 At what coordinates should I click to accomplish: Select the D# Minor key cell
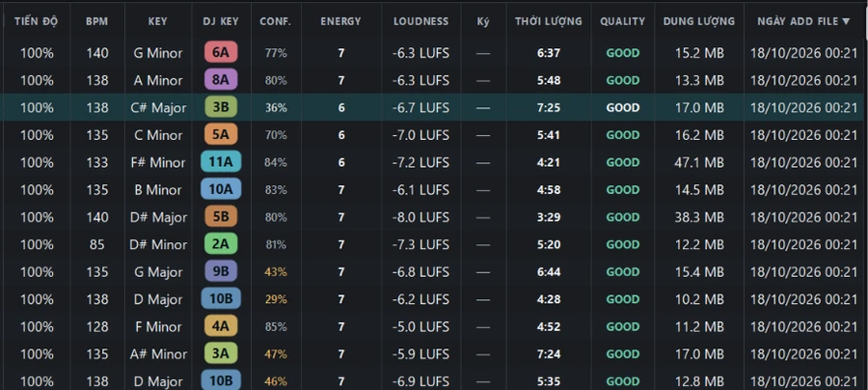pyautogui.click(x=158, y=244)
